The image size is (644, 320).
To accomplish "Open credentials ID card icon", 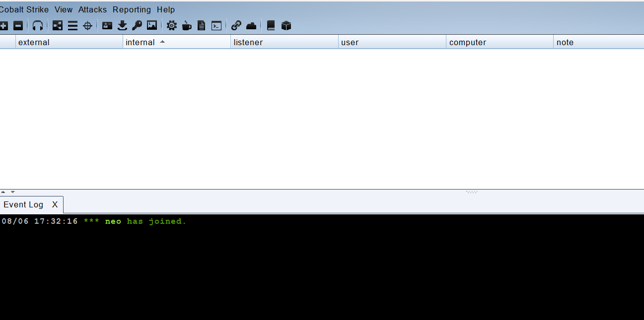I will point(107,26).
